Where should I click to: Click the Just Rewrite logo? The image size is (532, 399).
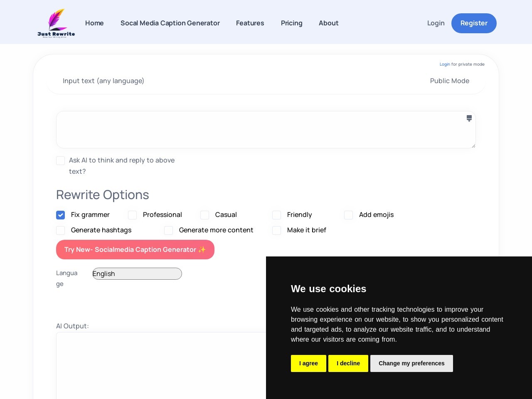pyautogui.click(x=56, y=23)
